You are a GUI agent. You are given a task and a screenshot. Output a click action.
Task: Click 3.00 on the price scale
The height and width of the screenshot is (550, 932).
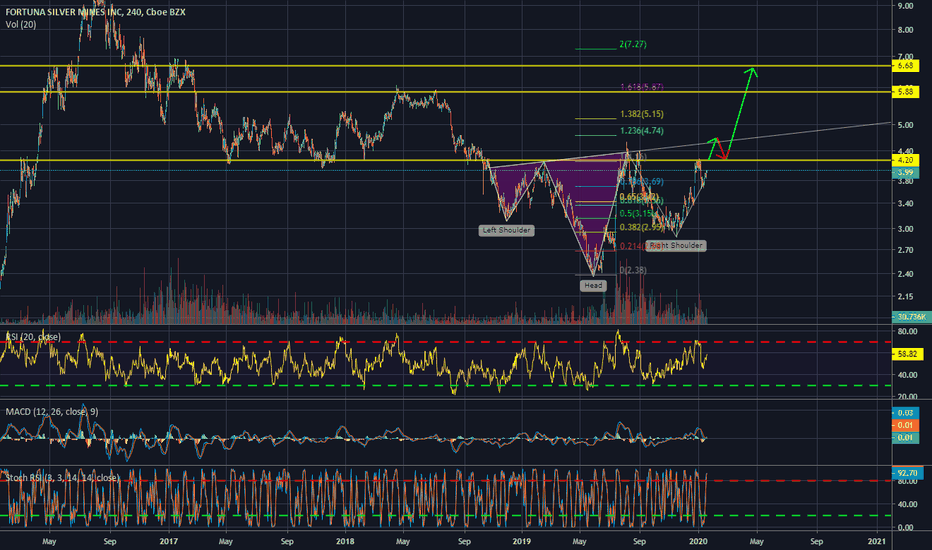(906, 229)
